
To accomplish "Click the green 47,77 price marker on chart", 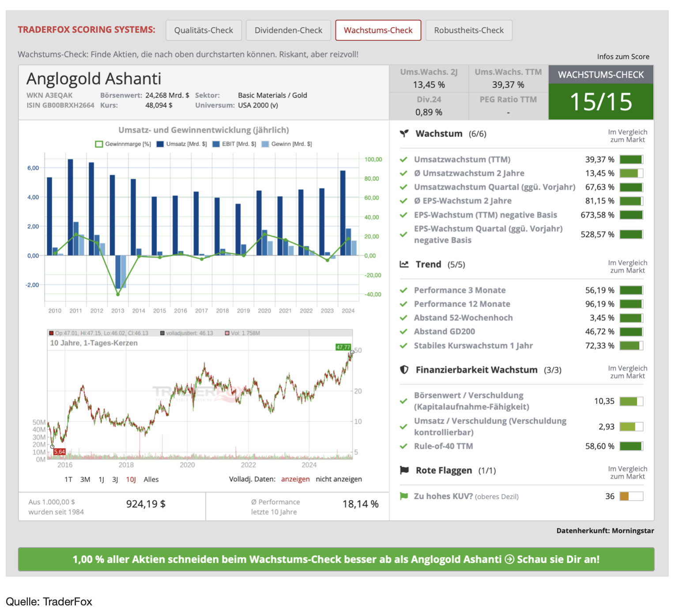I will pos(343,347).
